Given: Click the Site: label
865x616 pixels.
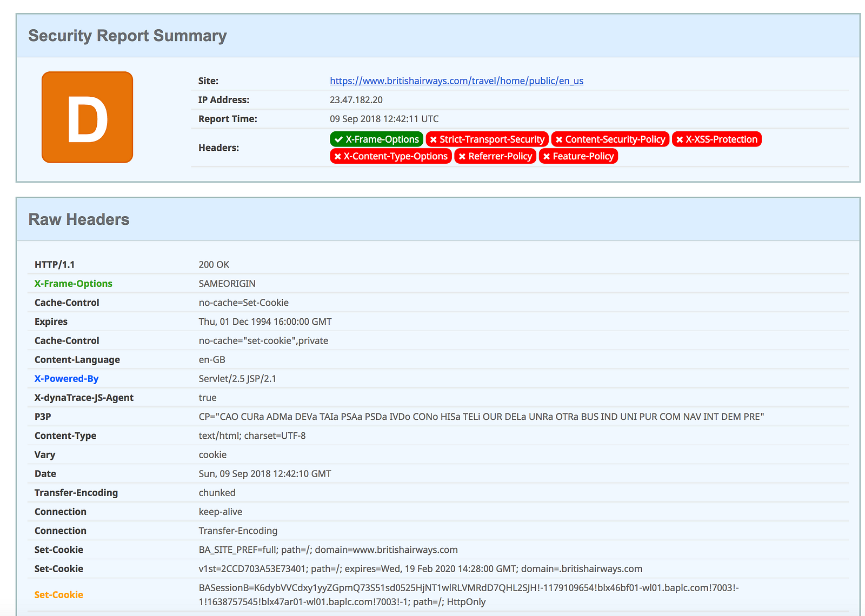Looking at the screenshot, I should (208, 81).
